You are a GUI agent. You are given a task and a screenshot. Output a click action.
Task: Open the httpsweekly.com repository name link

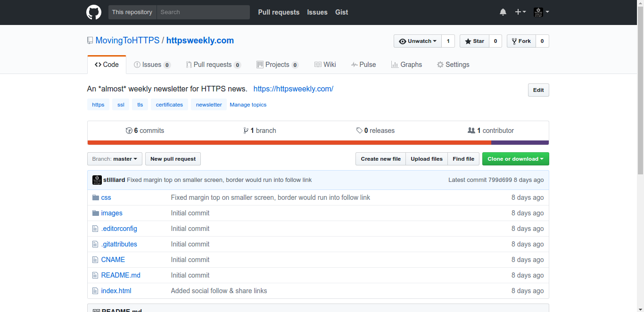200,41
